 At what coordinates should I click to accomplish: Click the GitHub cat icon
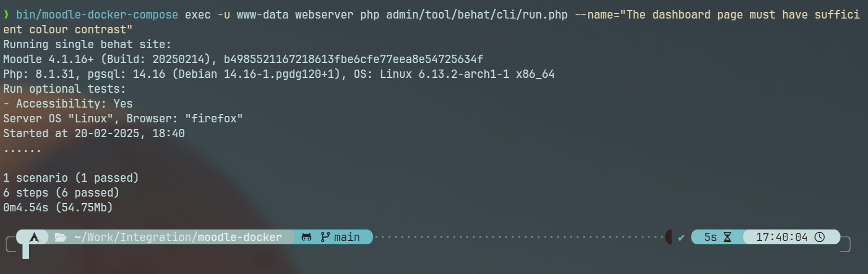click(x=306, y=237)
